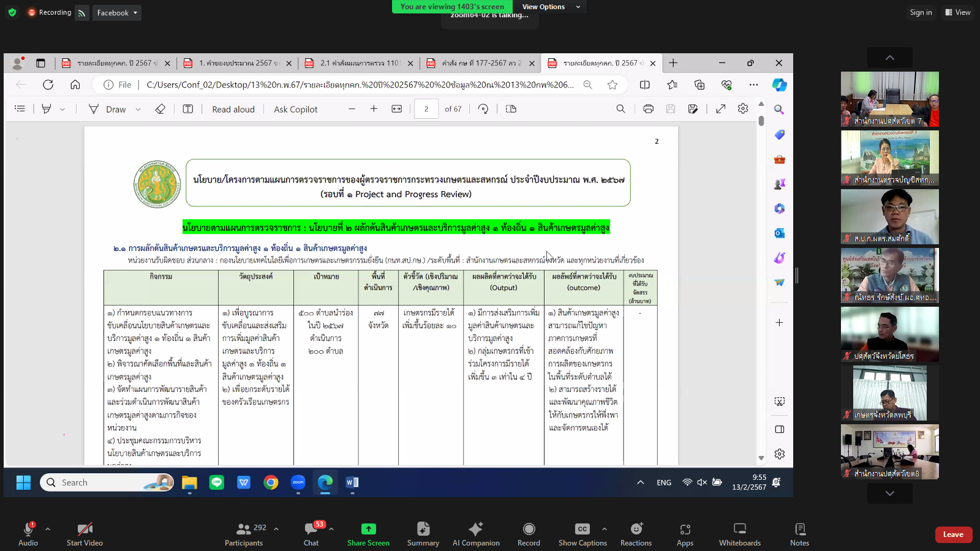This screenshot has width=980, height=551.
Task: Open Zoom Reactions
Action: [x=636, y=534]
